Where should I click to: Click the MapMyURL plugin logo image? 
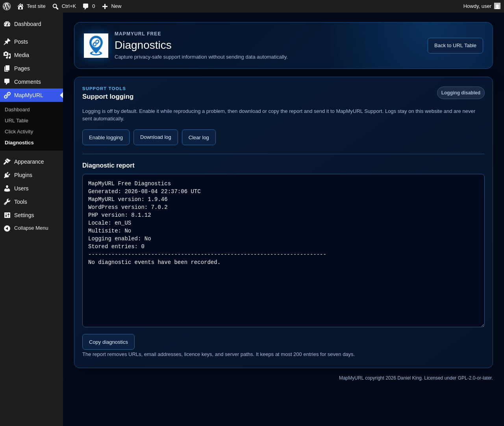[x=96, y=46]
